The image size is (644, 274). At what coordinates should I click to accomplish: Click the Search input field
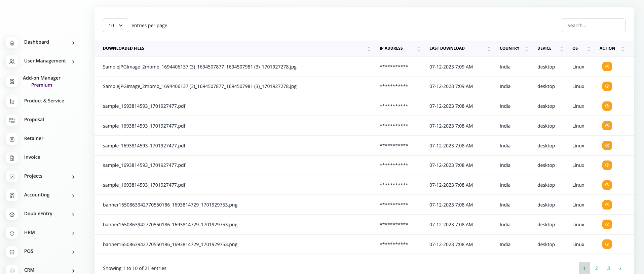click(x=593, y=26)
